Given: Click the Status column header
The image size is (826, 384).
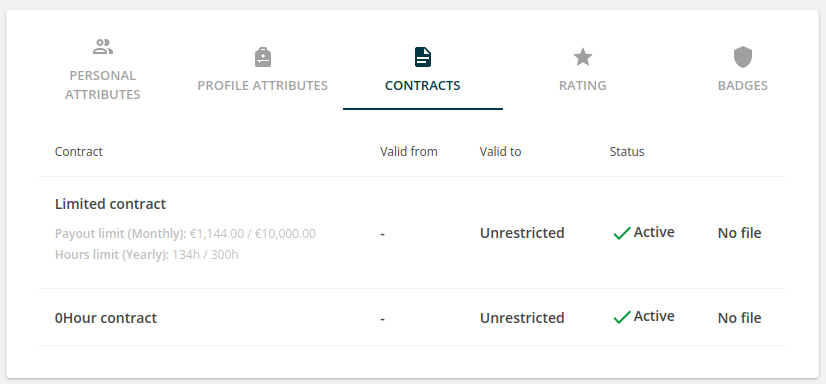Looking at the screenshot, I should point(627,152).
